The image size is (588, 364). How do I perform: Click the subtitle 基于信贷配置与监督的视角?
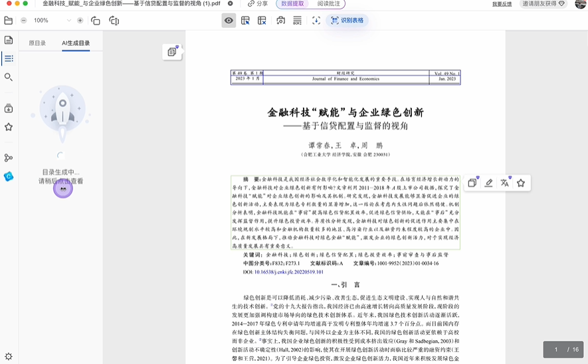point(345,126)
